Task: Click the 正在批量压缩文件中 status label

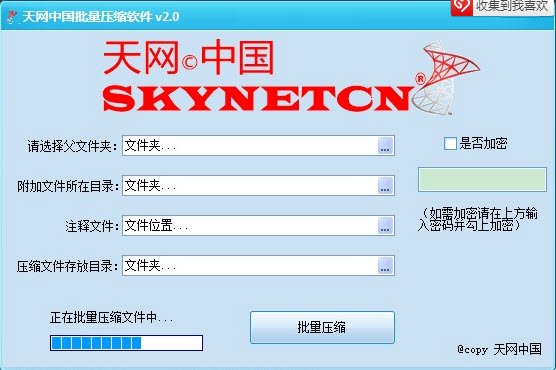Action: click(111, 317)
